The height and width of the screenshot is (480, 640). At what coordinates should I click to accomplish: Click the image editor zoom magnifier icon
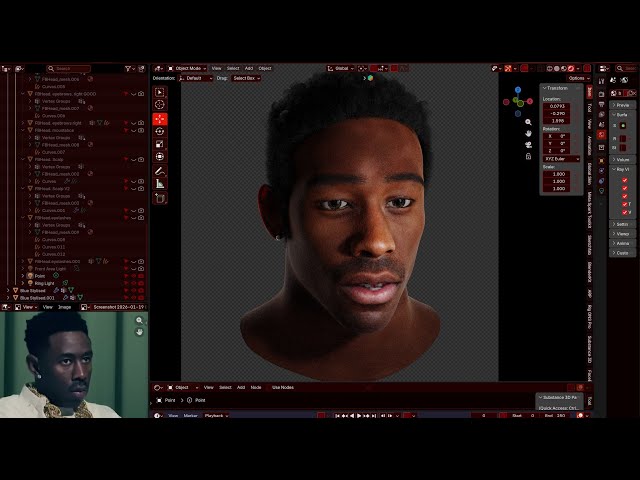(x=139, y=321)
